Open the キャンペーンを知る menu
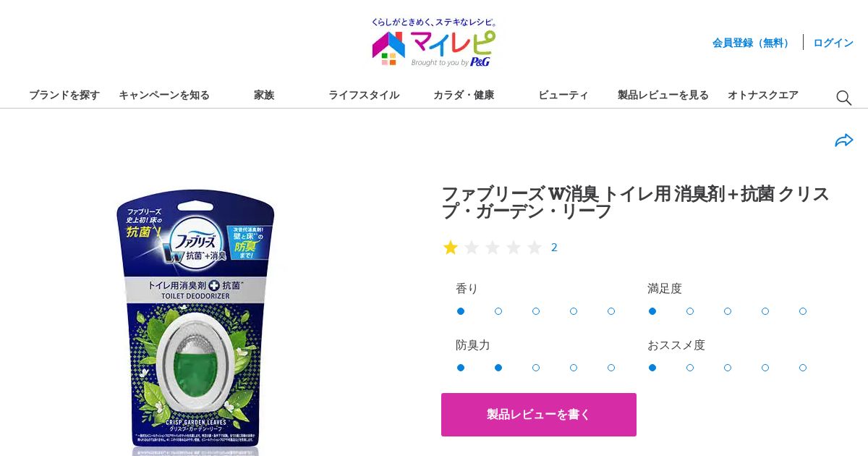868x456 pixels. 164,95
